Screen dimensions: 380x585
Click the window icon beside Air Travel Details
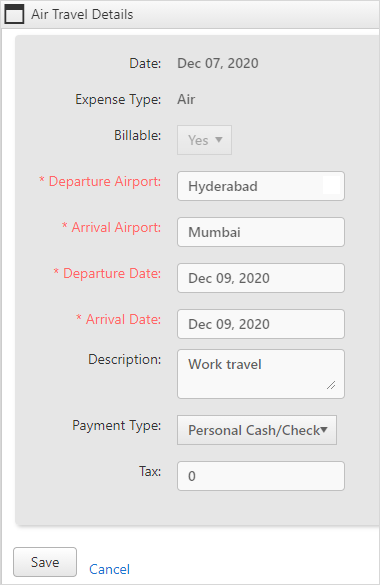[x=14, y=14]
